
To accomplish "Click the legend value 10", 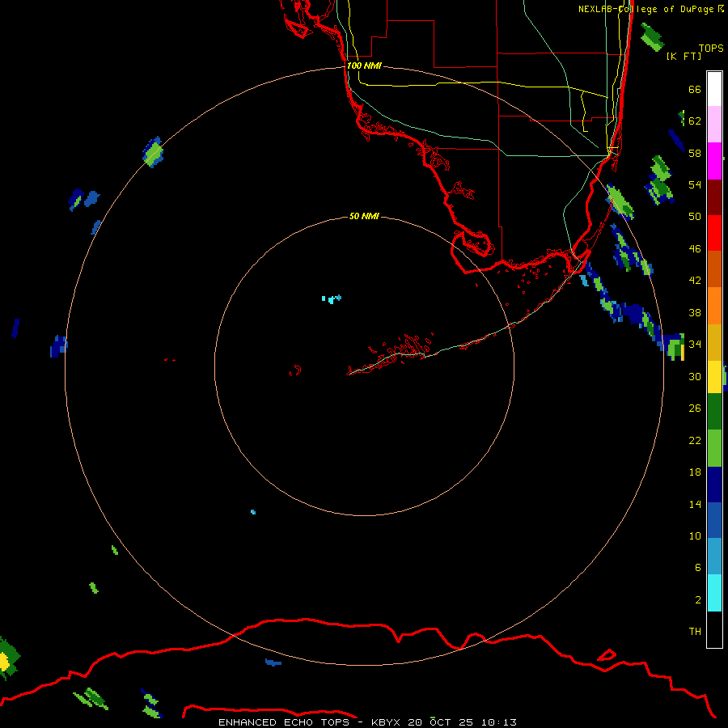I will 695,535.
